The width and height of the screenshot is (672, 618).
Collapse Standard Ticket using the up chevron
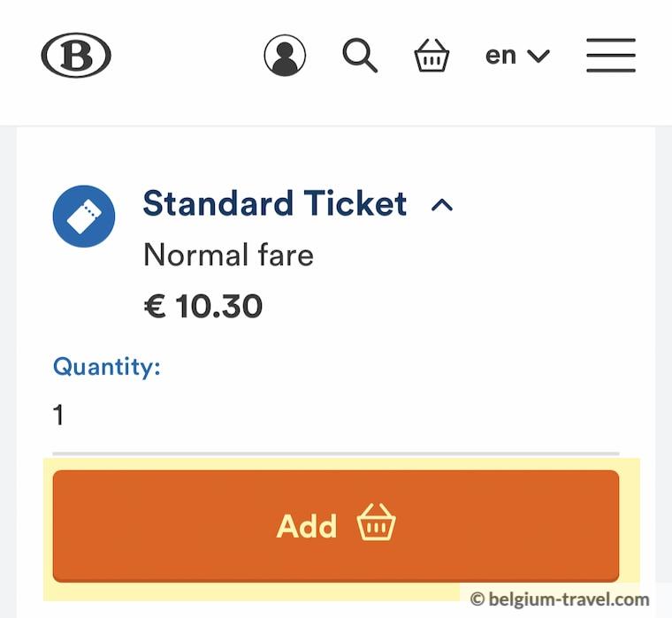coord(441,205)
